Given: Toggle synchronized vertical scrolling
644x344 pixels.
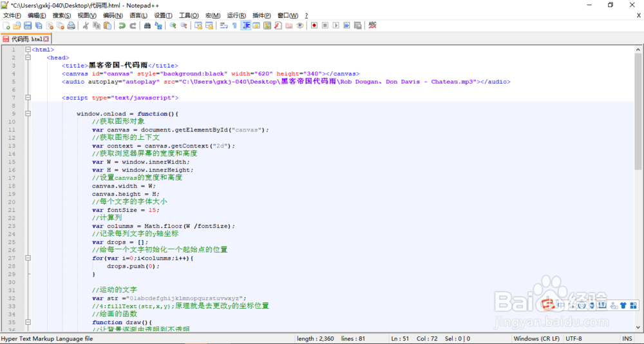Looking at the screenshot, I should pyautogui.click(x=198, y=26).
